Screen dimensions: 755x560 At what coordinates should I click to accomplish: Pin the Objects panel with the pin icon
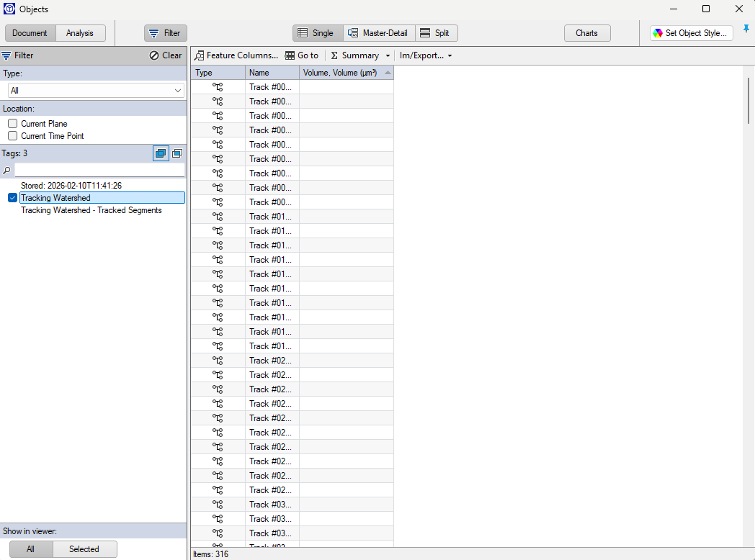[x=746, y=27]
